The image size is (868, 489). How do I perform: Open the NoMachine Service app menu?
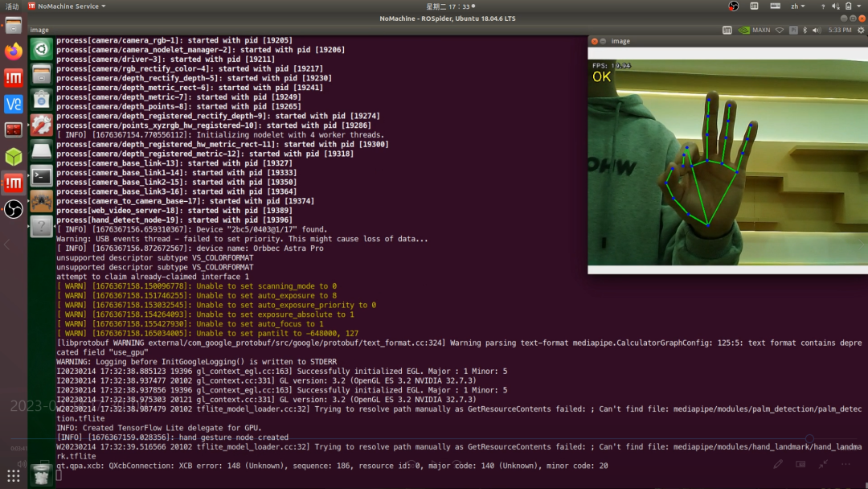point(68,6)
